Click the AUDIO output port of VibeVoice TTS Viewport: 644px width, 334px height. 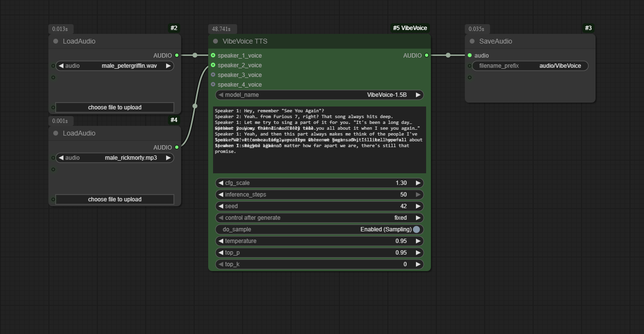426,55
